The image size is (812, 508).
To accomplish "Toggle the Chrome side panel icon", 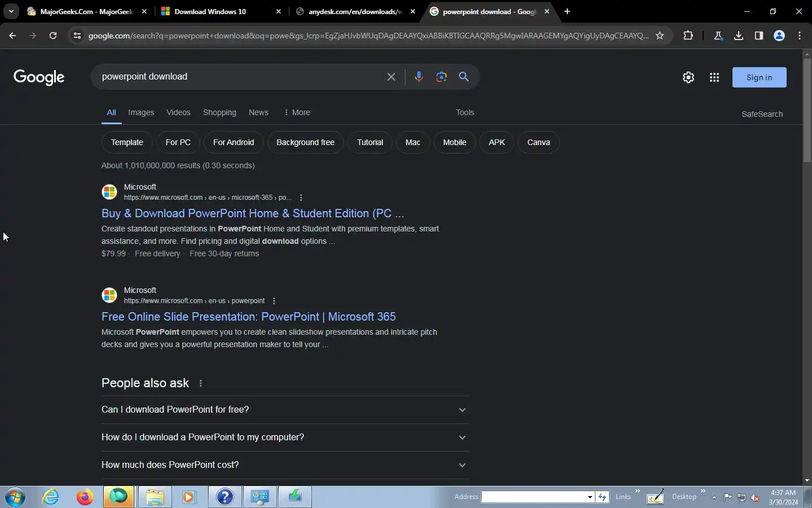I will 759,36.
